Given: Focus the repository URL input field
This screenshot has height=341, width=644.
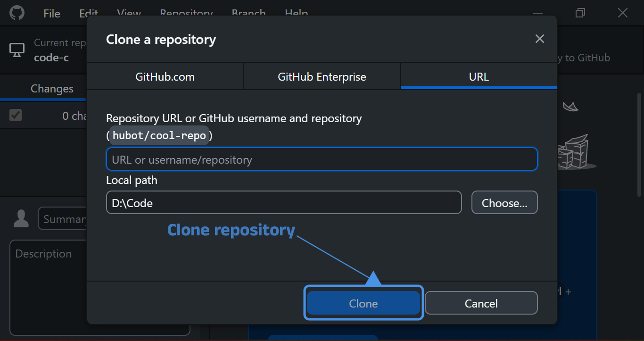Looking at the screenshot, I should pyautogui.click(x=322, y=159).
